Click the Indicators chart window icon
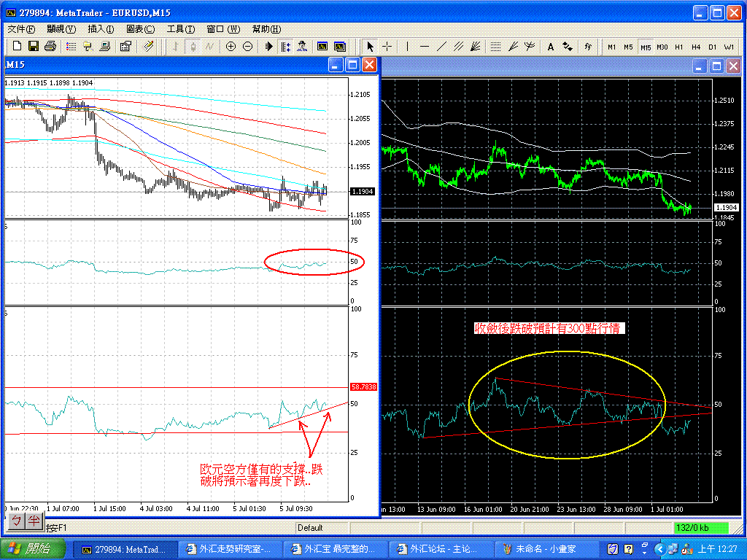 [322, 46]
